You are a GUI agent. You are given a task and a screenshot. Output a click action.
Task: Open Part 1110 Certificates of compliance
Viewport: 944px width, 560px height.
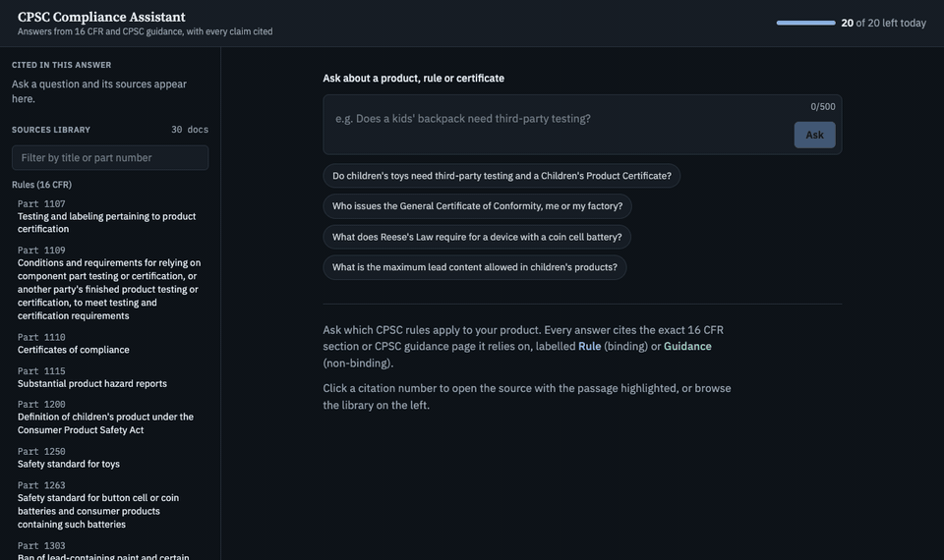[110, 344]
